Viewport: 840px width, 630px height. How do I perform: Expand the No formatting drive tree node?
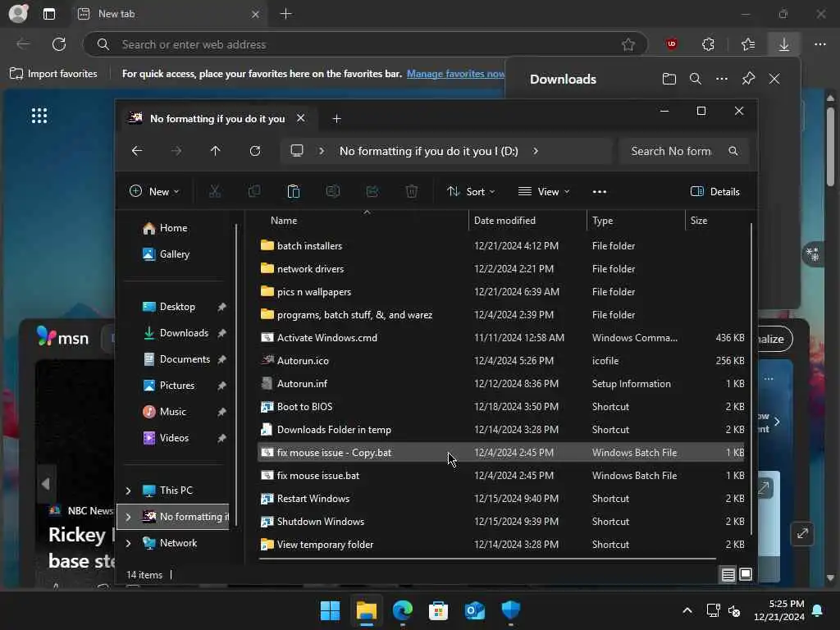tap(128, 517)
